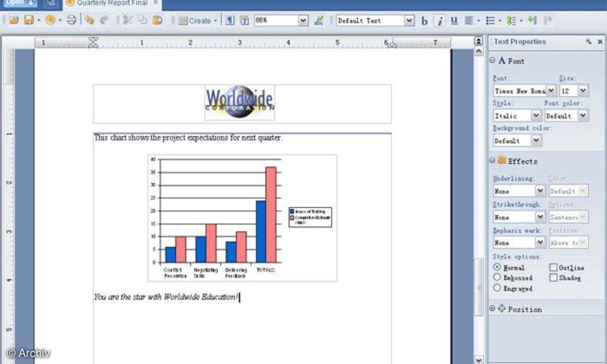Click the chart description sentence
Image resolution: width=607 pixels, height=364 pixels.
pyautogui.click(x=188, y=138)
